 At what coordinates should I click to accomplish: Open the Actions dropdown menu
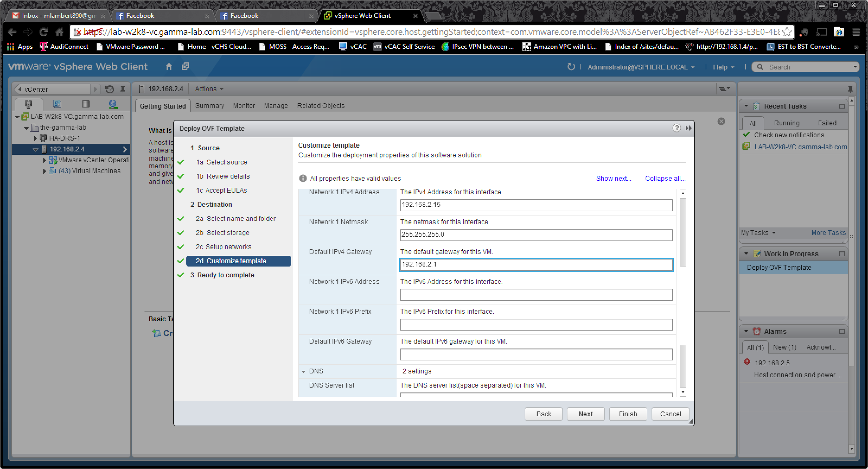(x=209, y=89)
